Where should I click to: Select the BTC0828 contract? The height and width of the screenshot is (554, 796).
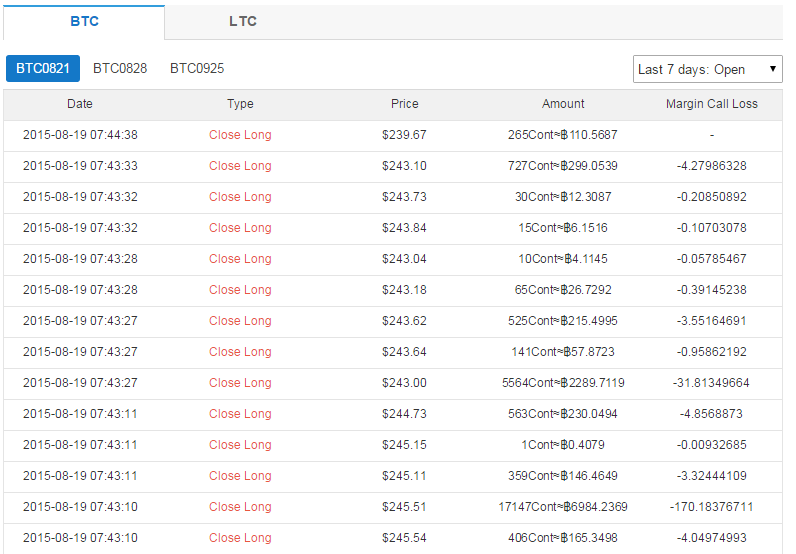coord(120,69)
